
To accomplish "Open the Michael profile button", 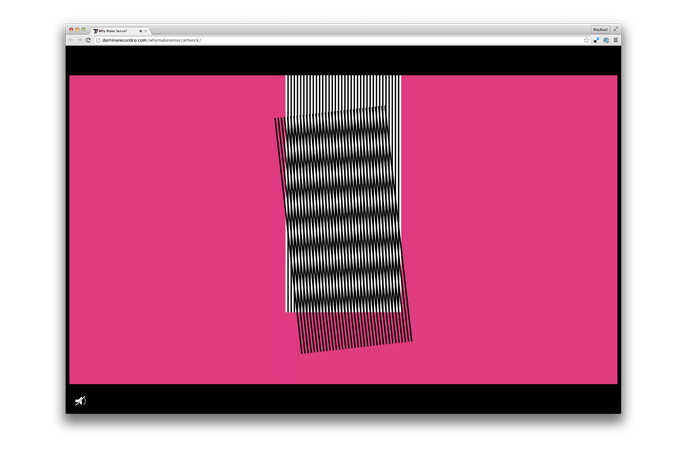I will pyautogui.click(x=600, y=30).
